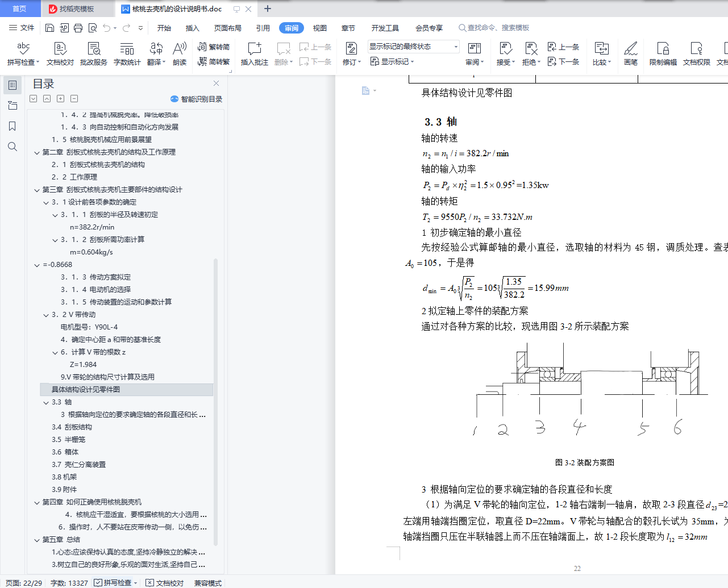Undo last action with the undo arrow

tap(106, 28)
